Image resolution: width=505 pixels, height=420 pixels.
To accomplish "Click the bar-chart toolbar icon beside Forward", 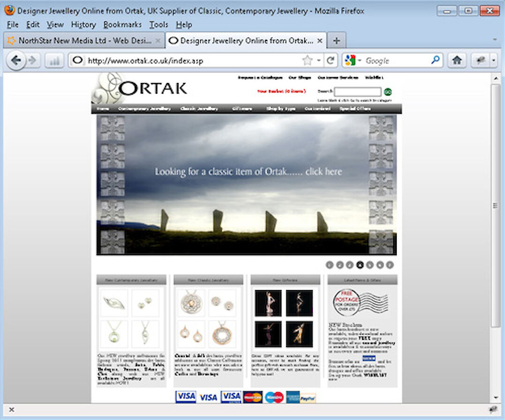I will click(x=54, y=60).
